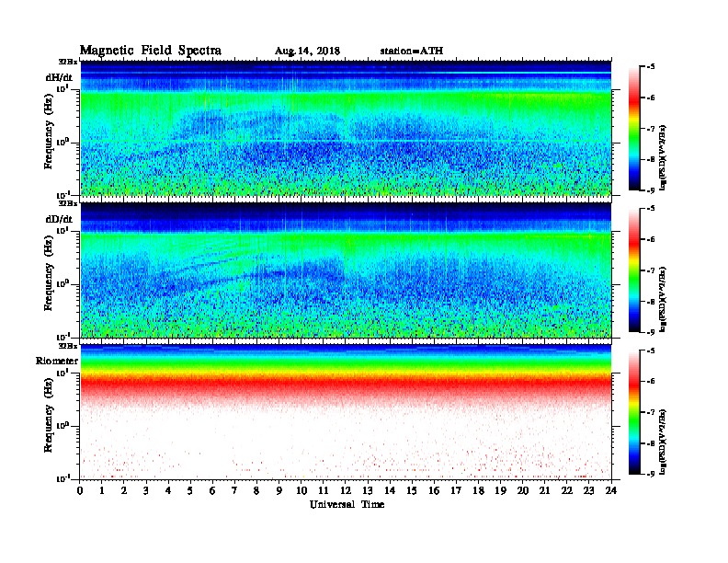Click hour 7 on the Universal Time axis
The image size is (728, 563).
[x=234, y=490]
